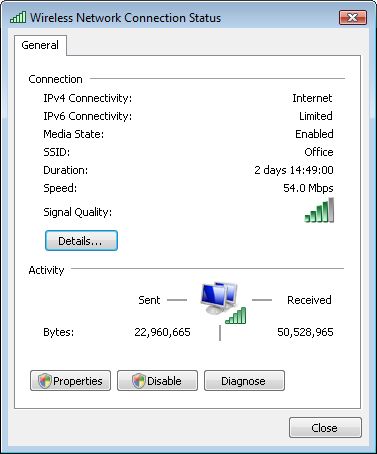
Task: Click the sent bytes value '22,960,665'
Action: (162, 332)
